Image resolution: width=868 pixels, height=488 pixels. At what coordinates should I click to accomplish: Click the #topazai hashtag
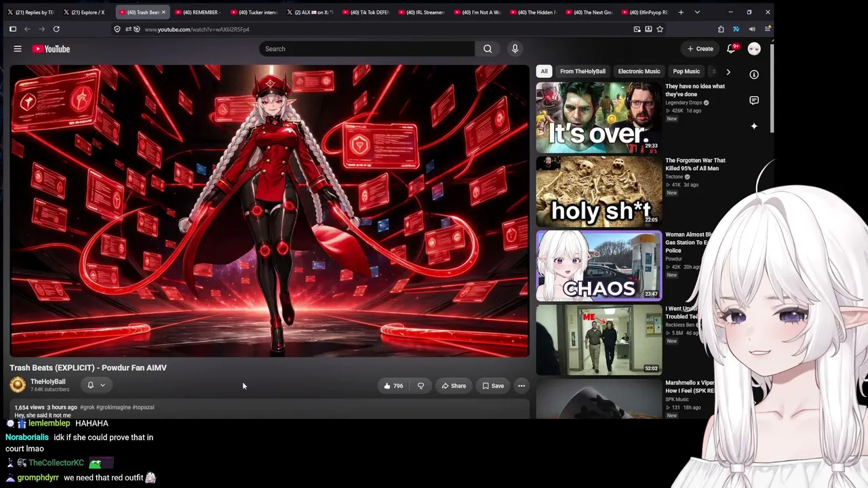tap(143, 407)
